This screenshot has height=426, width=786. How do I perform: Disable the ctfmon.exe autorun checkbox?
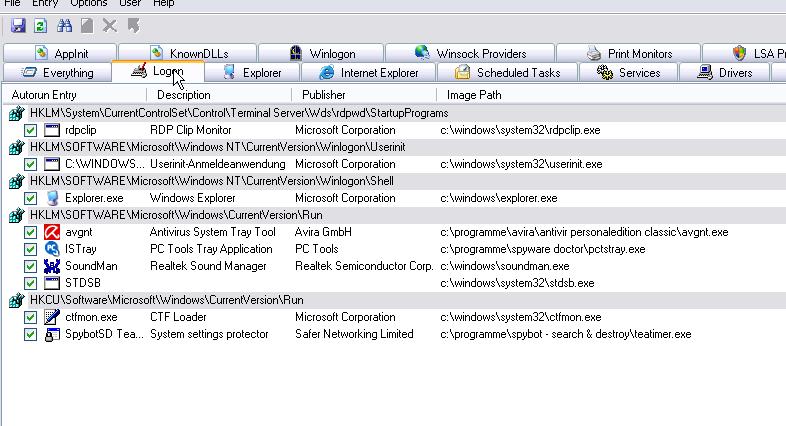pyautogui.click(x=31, y=317)
